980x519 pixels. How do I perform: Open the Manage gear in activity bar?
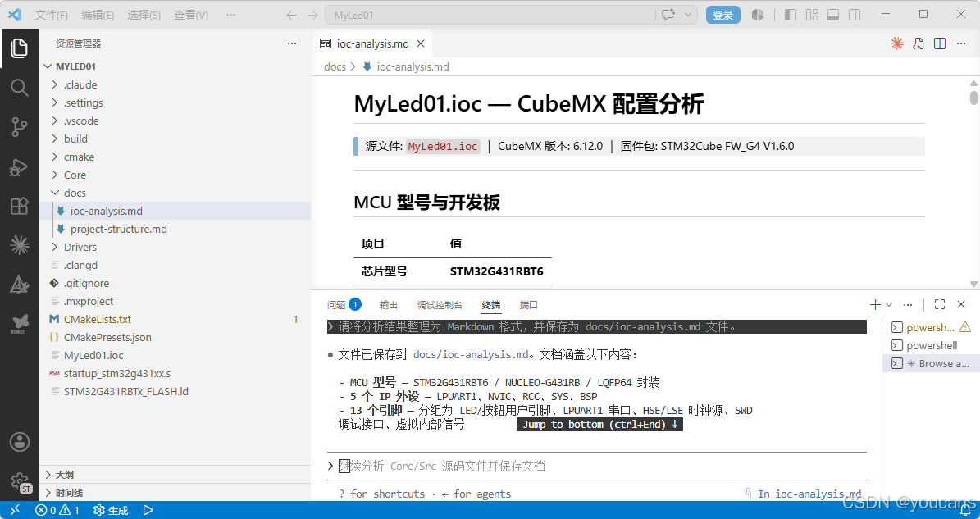(x=20, y=481)
